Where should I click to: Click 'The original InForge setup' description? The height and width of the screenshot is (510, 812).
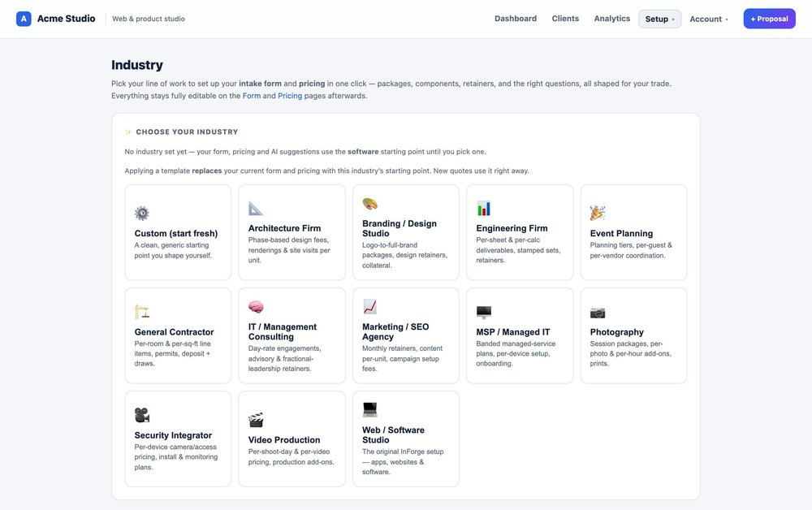403,462
